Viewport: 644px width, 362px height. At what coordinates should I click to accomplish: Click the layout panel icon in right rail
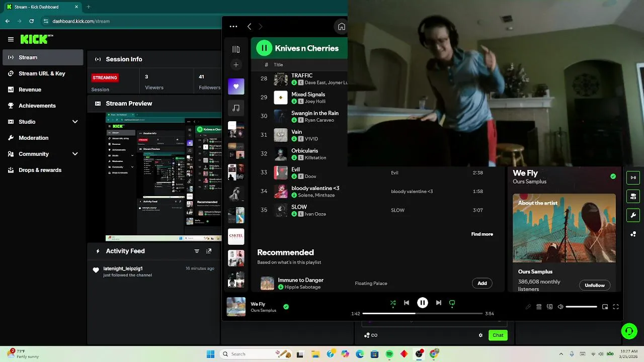[633, 196]
